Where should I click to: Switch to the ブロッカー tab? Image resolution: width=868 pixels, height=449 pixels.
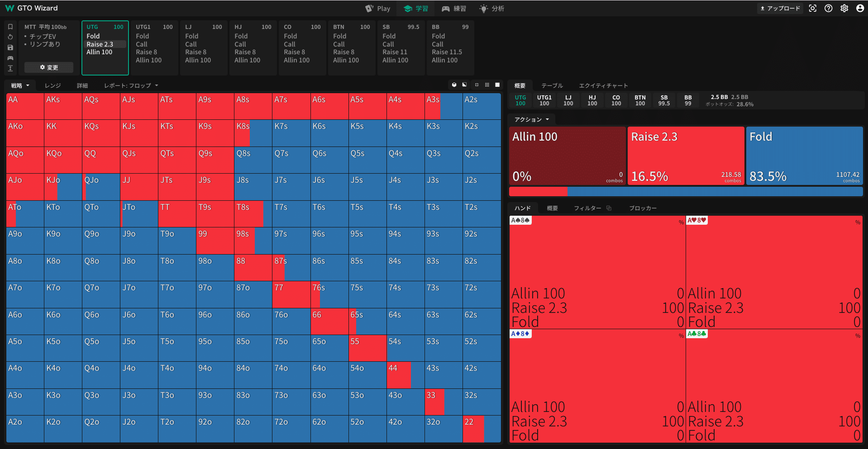[643, 208]
